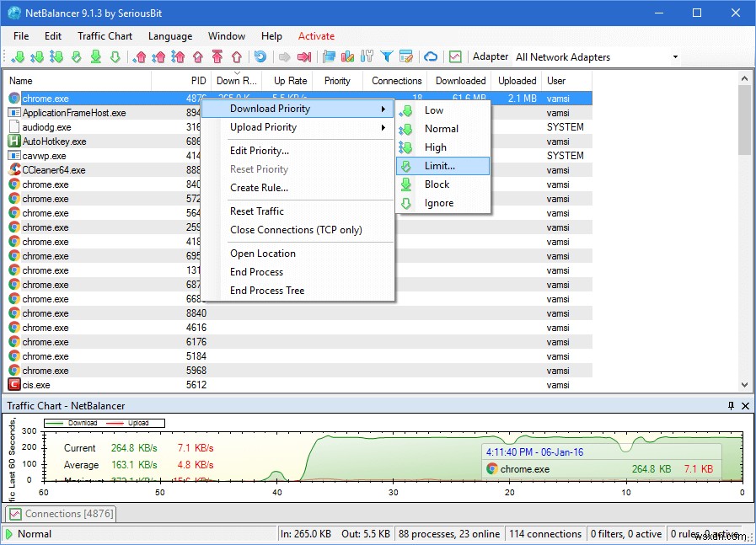This screenshot has width=756, height=545.
Task: Open the bar chart statistics toolbar icon
Action: [347, 56]
